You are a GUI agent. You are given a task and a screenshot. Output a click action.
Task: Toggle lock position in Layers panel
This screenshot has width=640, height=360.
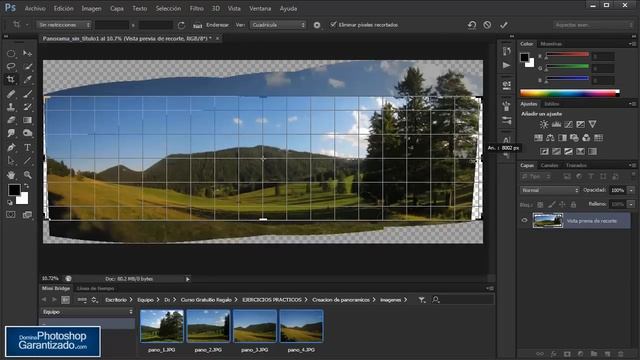tap(562, 204)
